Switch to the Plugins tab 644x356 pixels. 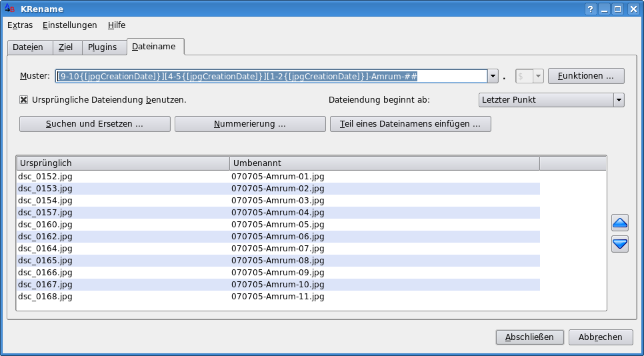click(x=103, y=47)
